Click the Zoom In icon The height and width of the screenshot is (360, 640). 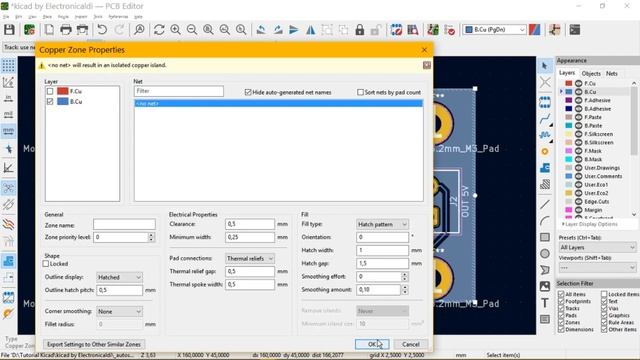click(x=176, y=30)
